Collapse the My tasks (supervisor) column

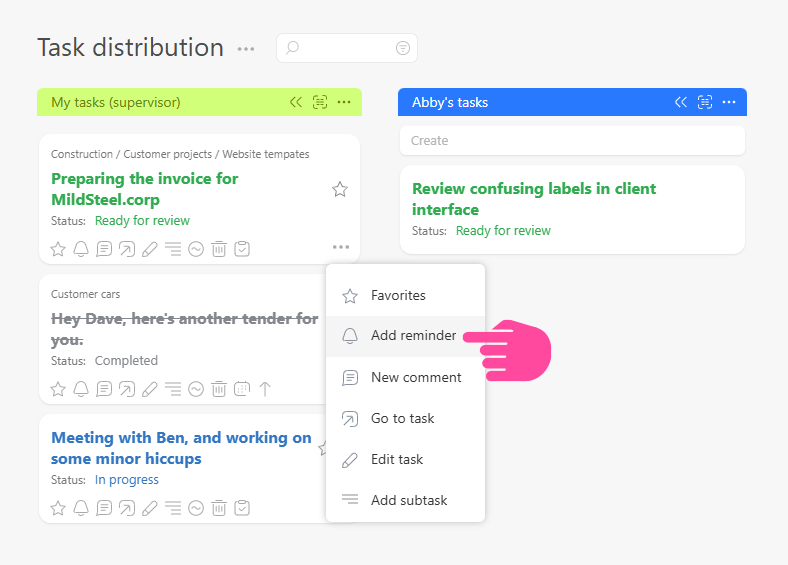(296, 102)
